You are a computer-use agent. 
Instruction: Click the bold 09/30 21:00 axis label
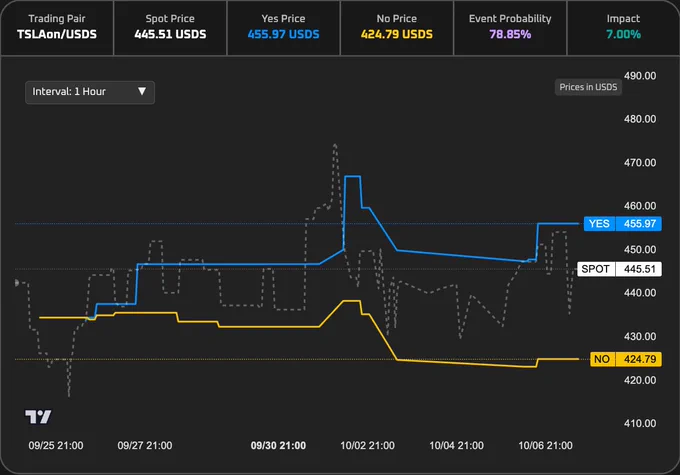click(x=278, y=446)
